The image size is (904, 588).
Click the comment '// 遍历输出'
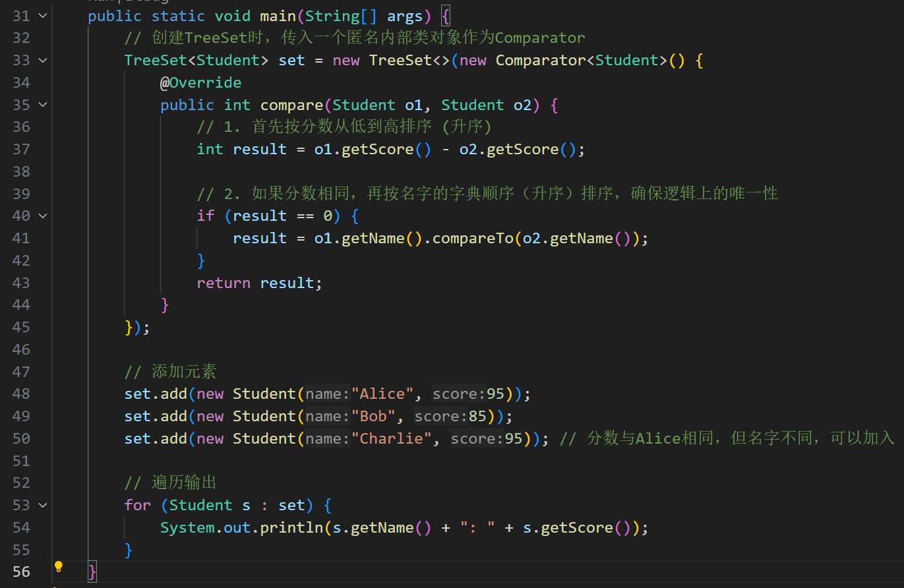tap(170, 483)
